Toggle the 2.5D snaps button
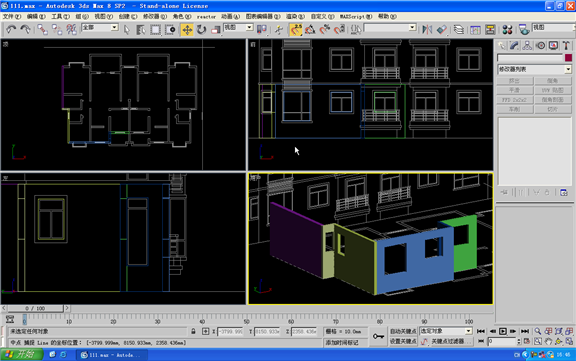This screenshot has width=576, height=361. click(x=296, y=29)
